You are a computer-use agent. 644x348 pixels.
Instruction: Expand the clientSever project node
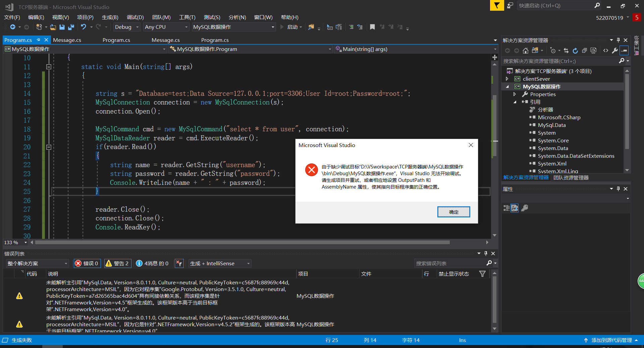pyautogui.click(x=507, y=79)
